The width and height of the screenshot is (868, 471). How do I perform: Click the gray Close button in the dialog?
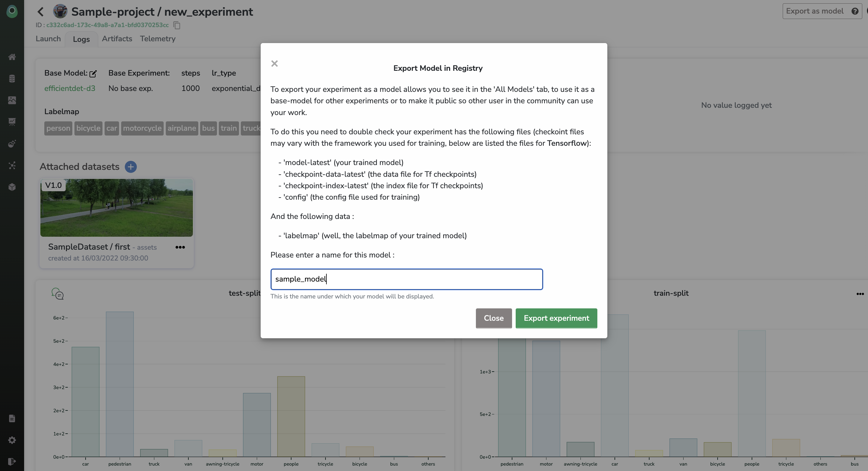493,318
